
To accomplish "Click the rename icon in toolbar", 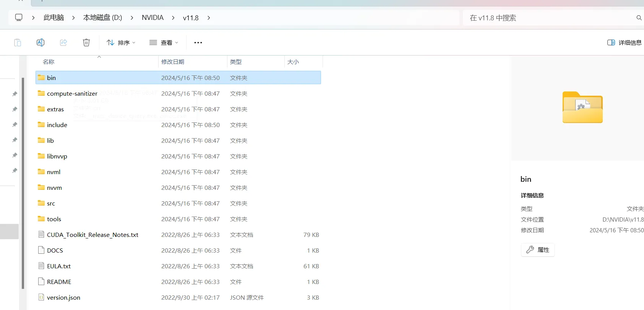I will [41, 42].
